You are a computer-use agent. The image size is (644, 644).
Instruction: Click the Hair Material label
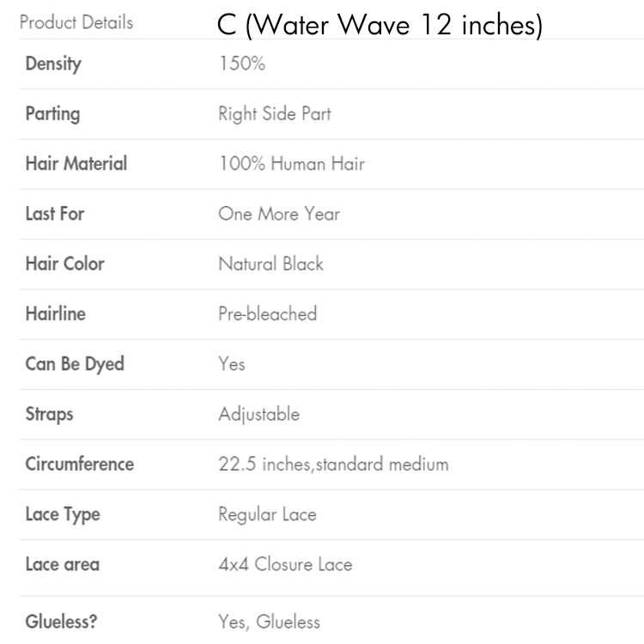[76, 164]
